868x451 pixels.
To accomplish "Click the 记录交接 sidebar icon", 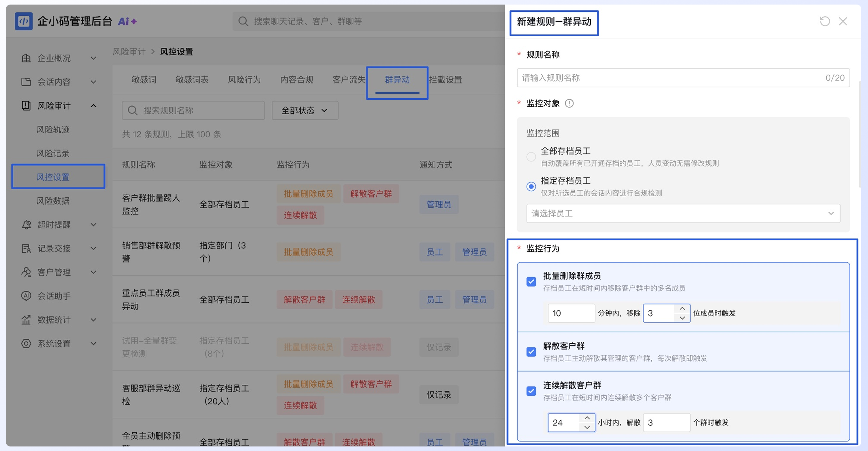I will tap(26, 249).
